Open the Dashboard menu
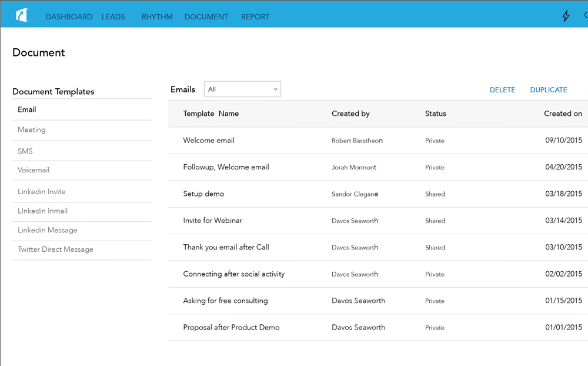Image resolution: width=588 pixels, height=366 pixels. click(x=69, y=17)
